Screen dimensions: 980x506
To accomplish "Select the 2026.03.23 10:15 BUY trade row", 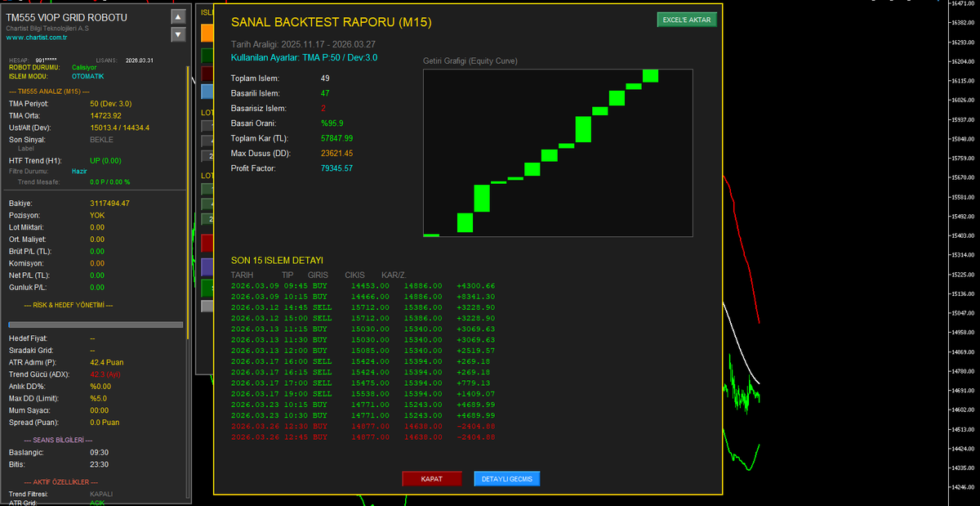I will pyautogui.click(x=363, y=404).
